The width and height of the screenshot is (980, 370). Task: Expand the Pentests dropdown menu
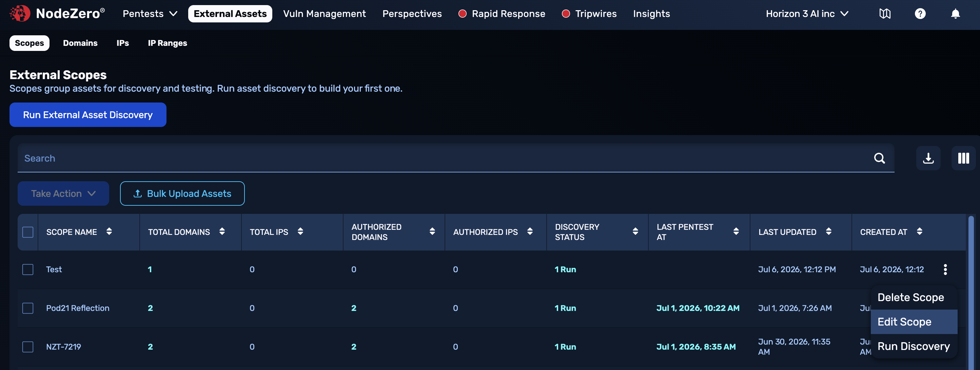(150, 14)
